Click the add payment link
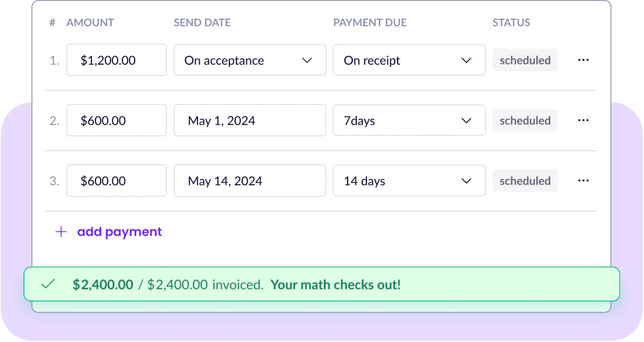The width and height of the screenshot is (644, 342). coord(119,232)
